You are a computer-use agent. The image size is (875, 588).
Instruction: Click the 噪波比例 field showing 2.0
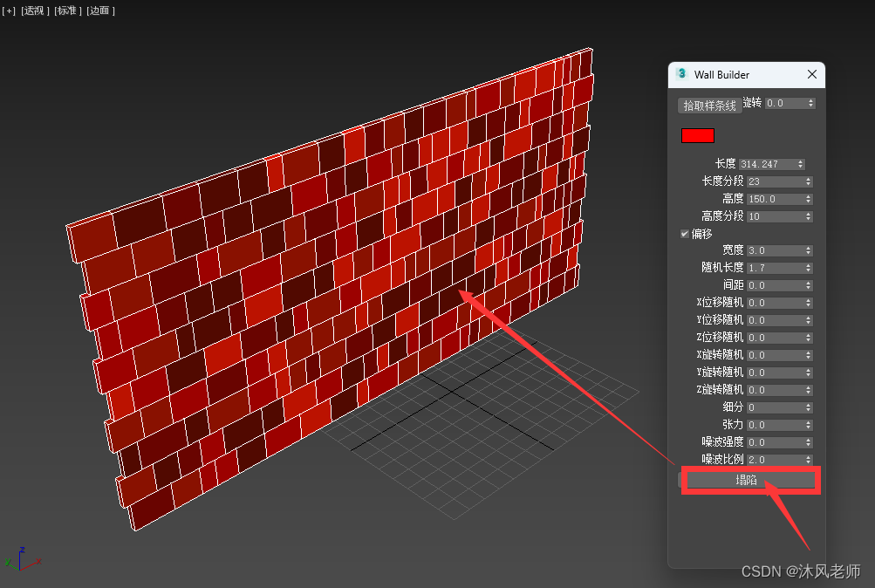(x=776, y=460)
